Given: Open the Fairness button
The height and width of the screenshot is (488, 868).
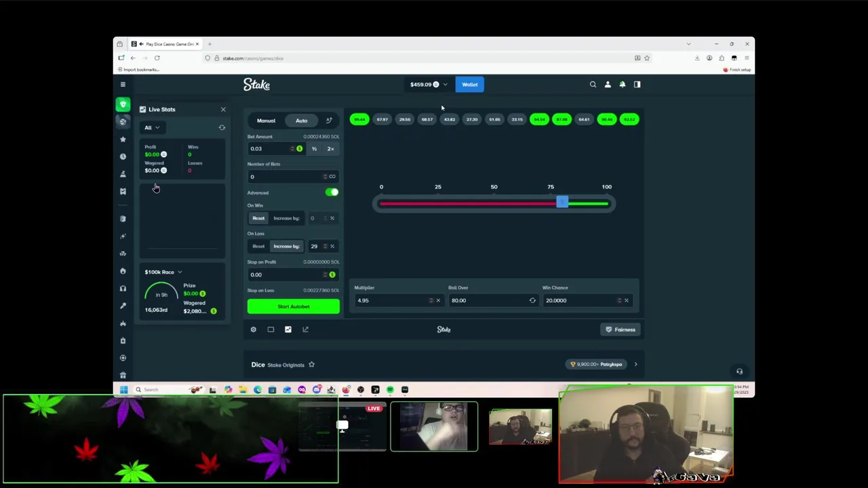Looking at the screenshot, I should [x=620, y=329].
